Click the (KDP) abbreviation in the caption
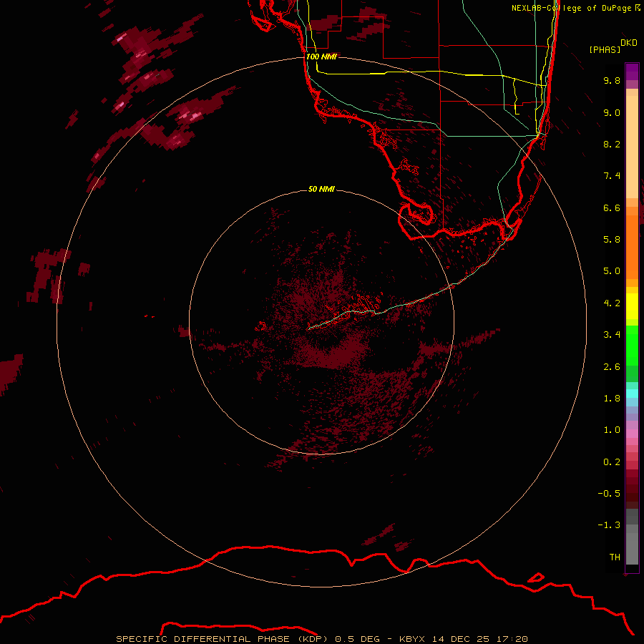Image resolution: width=644 pixels, height=644 pixels. (x=312, y=639)
